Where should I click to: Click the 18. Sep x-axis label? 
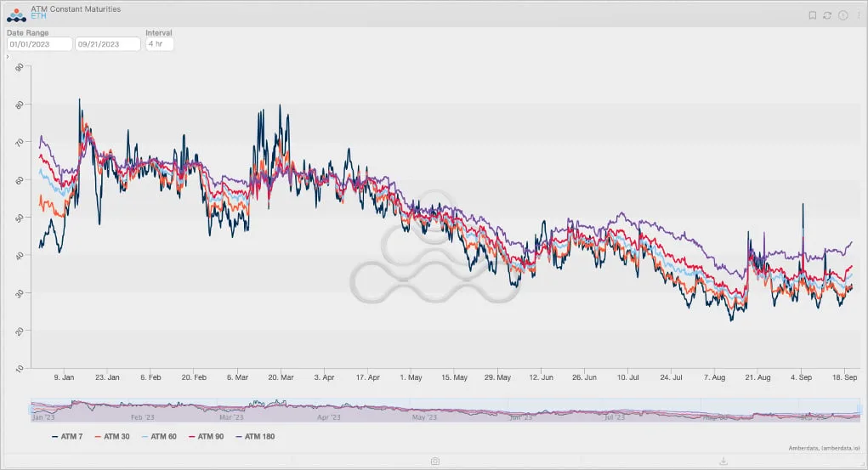tap(845, 377)
